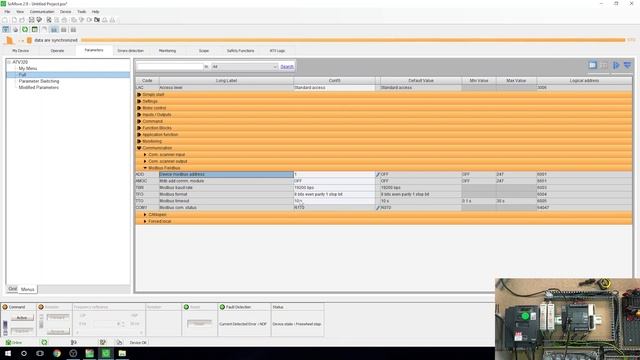The height and width of the screenshot is (360, 640).
Task: Click the first blue view icon right of Search
Action: [593, 65]
